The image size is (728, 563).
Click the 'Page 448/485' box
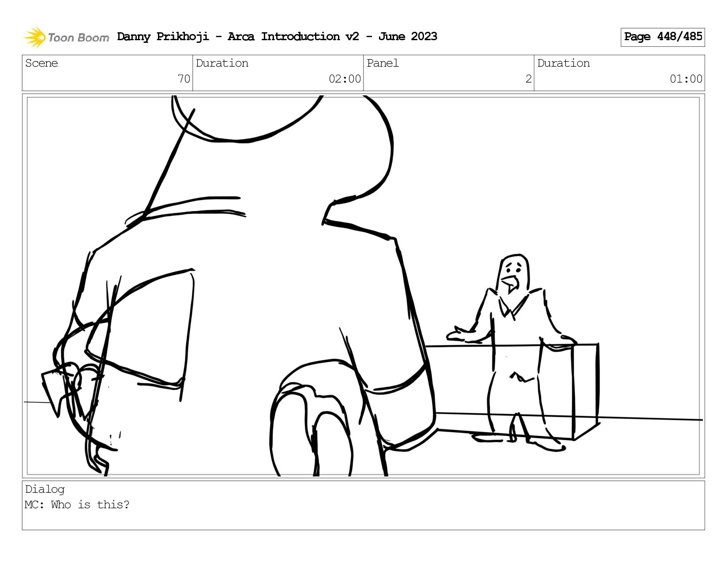pos(663,37)
